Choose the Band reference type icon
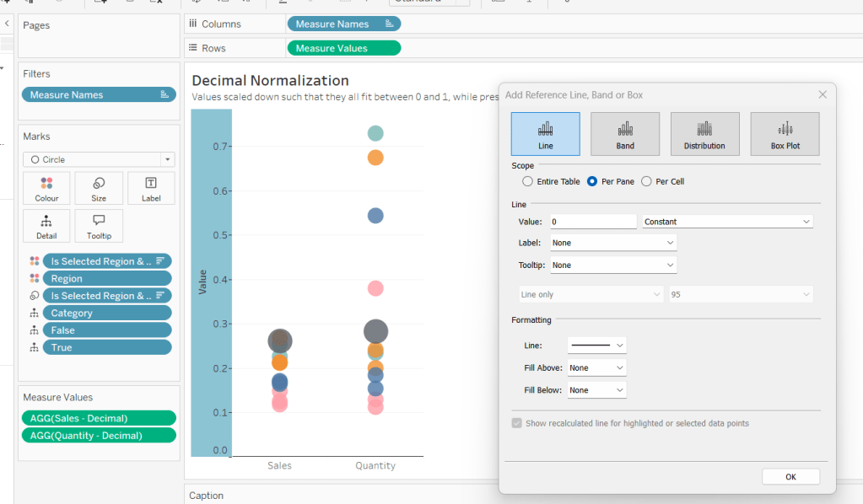 point(624,133)
